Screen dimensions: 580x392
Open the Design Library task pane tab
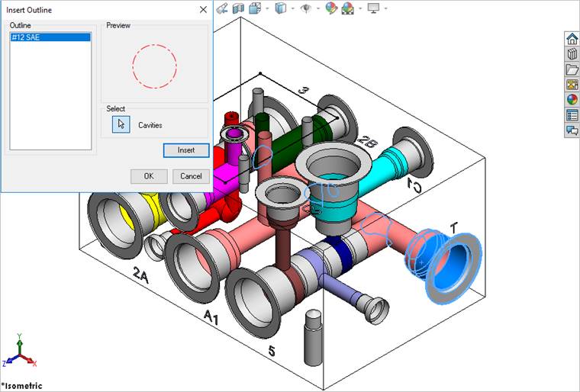click(x=572, y=54)
